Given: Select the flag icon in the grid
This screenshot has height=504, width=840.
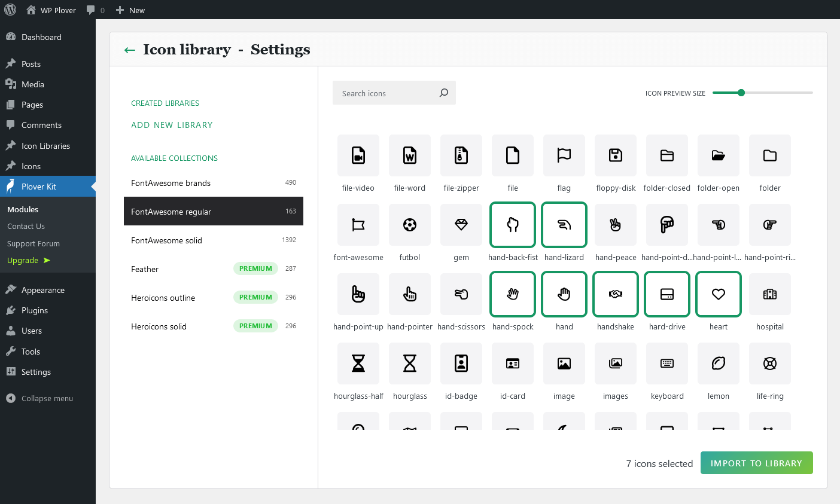Looking at the screenshot, I should point(564,155).
